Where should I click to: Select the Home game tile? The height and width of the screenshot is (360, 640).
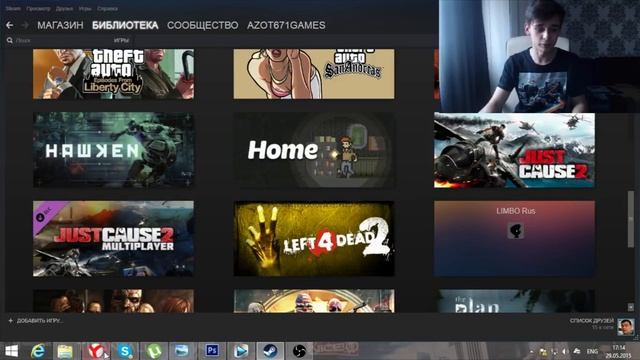(x=314, y=150)
